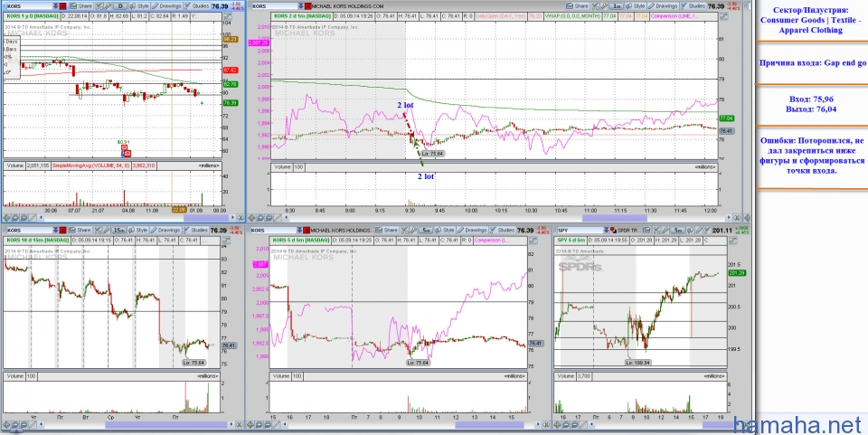Image resolution: width=868 pixels, height=435 pixels.
Task: Expand symbol dropdown arrow in KORS 1m chart
Action: pos(300,6)
